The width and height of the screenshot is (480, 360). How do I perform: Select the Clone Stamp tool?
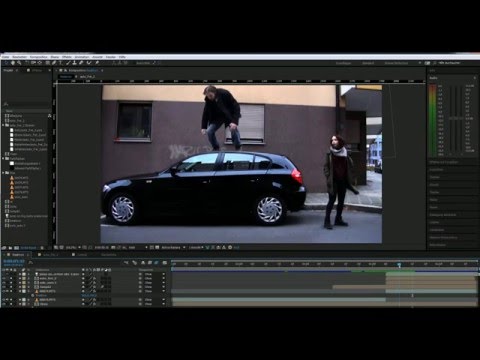(x=75, y=63)
